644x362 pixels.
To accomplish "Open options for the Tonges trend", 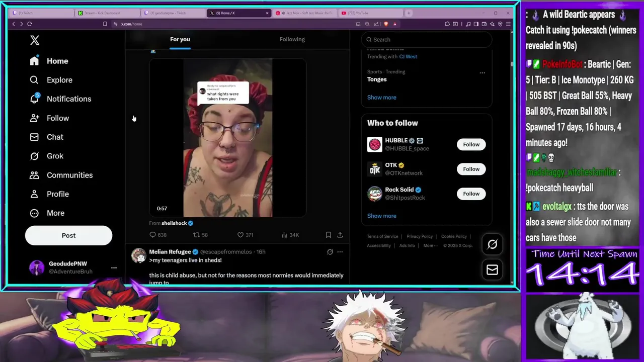I will [x=482, y=73].
